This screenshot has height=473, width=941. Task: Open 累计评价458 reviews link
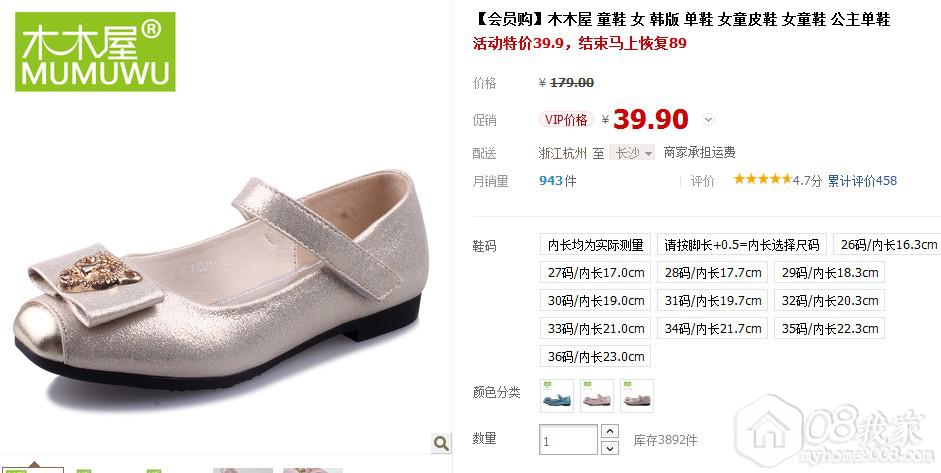tap(862, 180)
